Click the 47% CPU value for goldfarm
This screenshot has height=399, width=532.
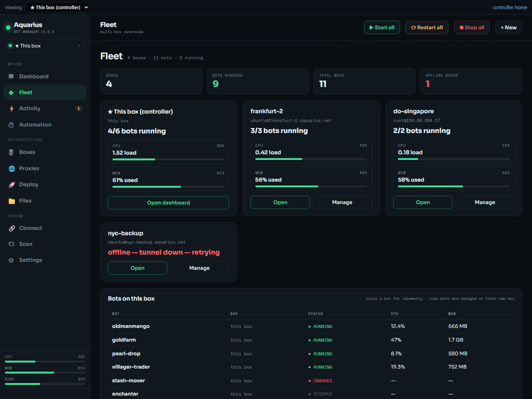pyautogui.click(x=396, y=340)
